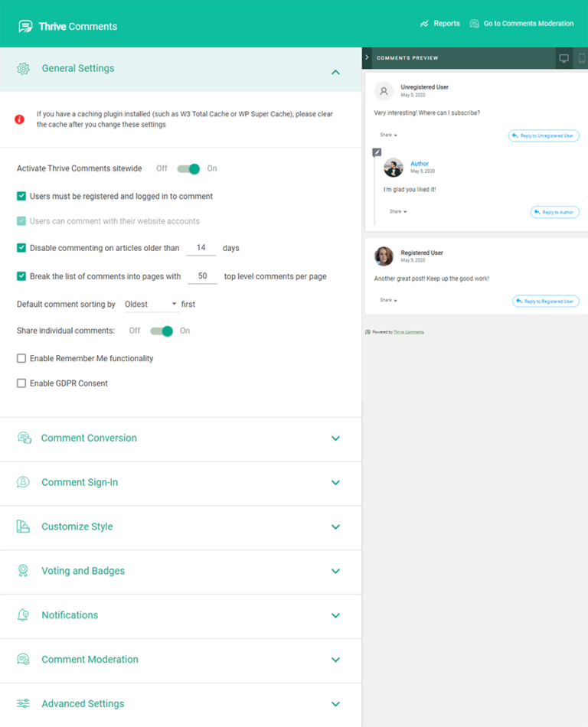Click Reply to Author button

tap(554, 212)
